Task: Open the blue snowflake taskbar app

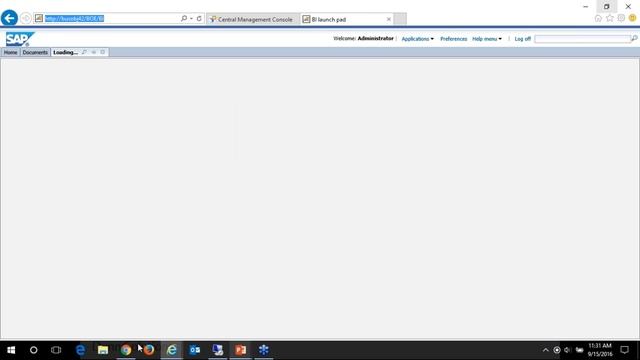Action: 264,350
